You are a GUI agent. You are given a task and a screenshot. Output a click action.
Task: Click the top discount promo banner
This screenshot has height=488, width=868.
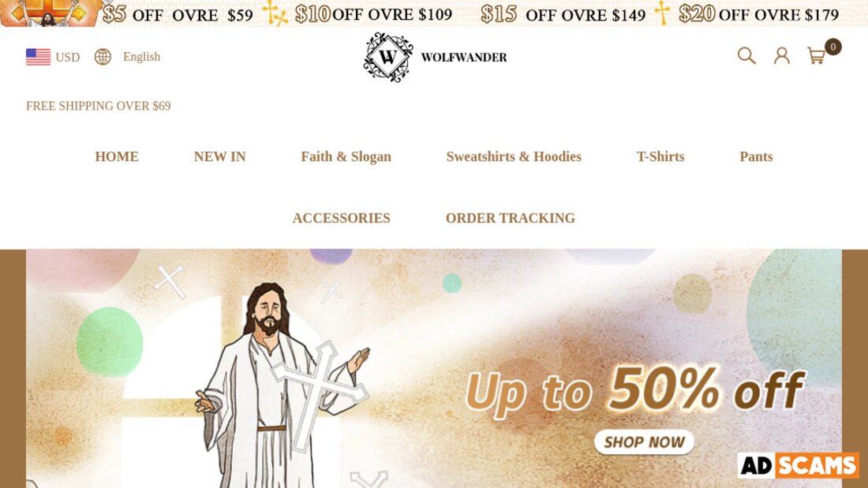434,13
